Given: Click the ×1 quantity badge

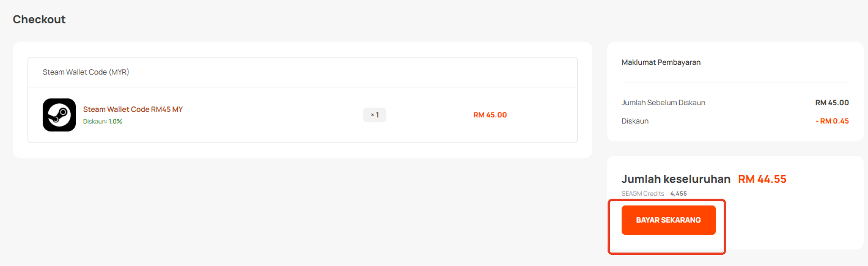Looking at the screenshot, I should coord(375,115).
